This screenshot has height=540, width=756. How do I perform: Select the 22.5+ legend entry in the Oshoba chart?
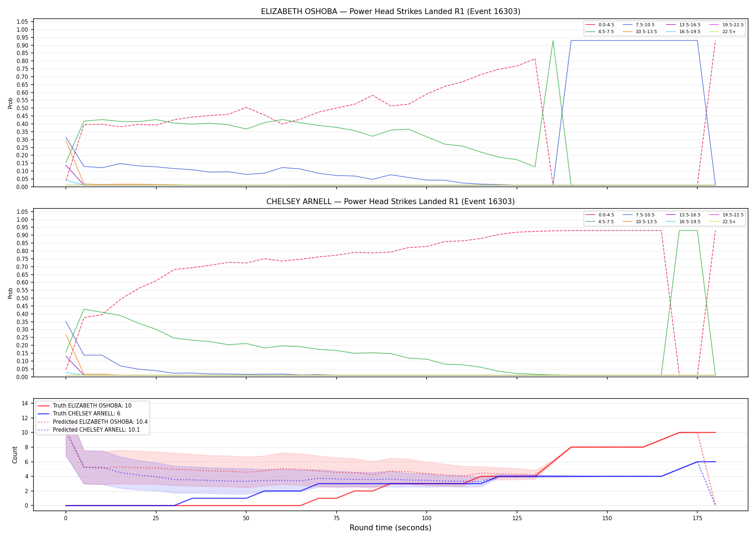click(x=723, y=32)
